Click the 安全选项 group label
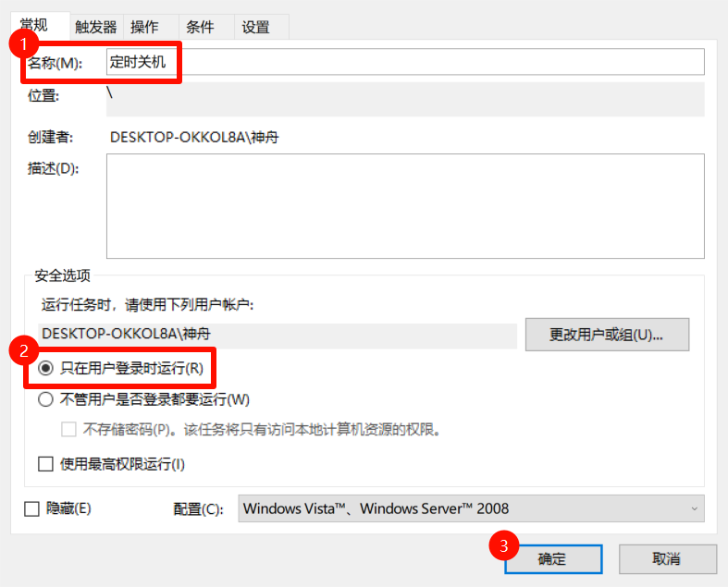 pos(63,275)
